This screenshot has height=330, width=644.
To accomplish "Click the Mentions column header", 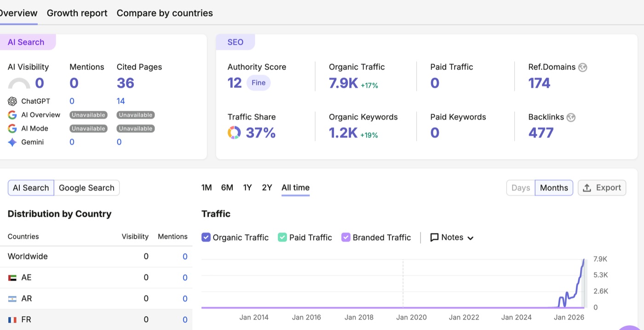I will (x=172, y=237).
